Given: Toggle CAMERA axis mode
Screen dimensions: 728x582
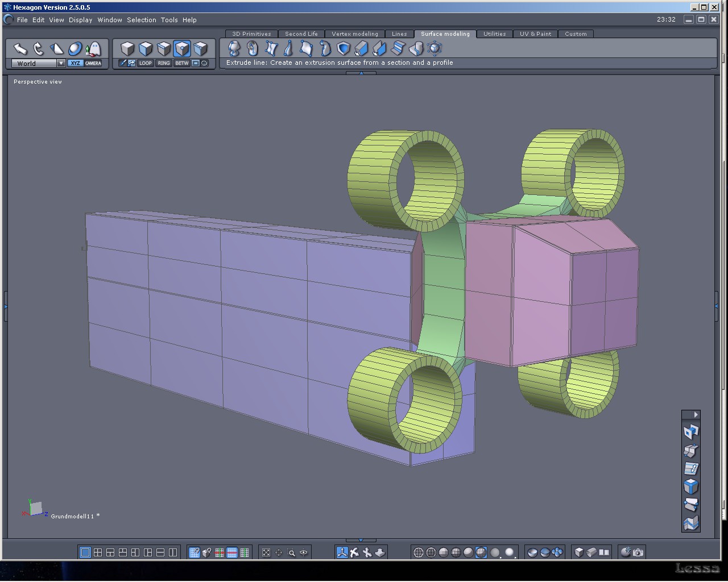Looking at the screenshot, I should (x=93, y=63).
